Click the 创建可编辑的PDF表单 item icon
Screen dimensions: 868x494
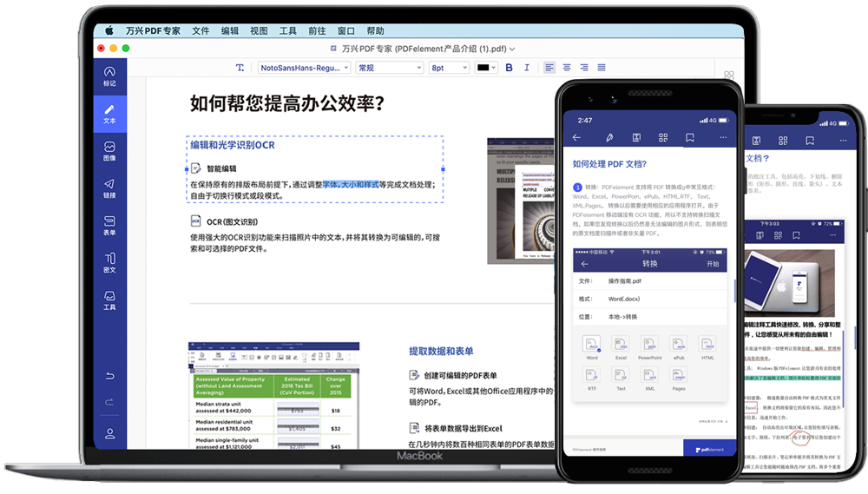(413, 375)
